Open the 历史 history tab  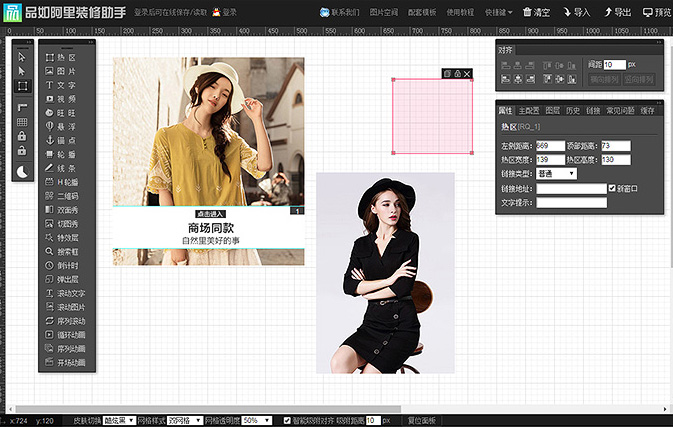pos(573,111)
